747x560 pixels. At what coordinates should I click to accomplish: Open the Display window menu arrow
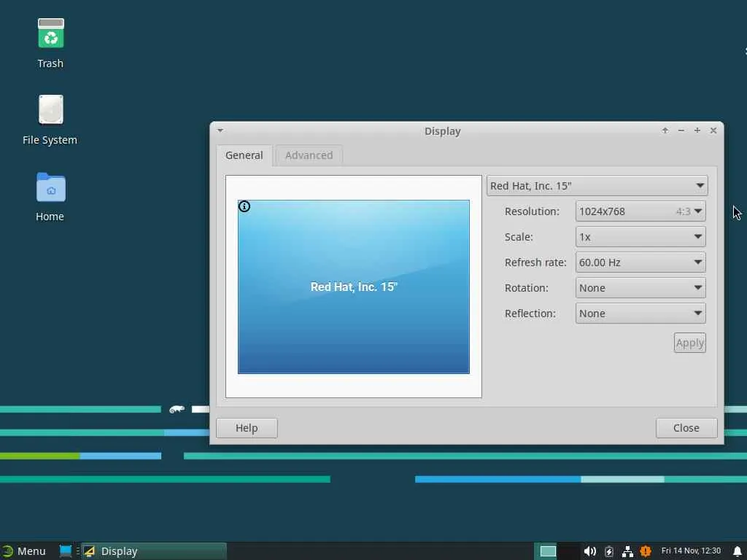coord(220,131)
